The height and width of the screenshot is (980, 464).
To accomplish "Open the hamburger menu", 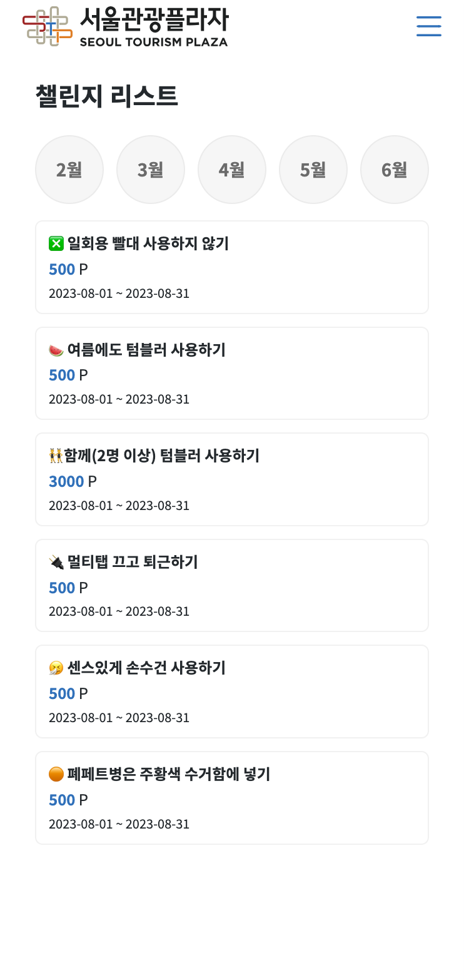I will 429,26.
